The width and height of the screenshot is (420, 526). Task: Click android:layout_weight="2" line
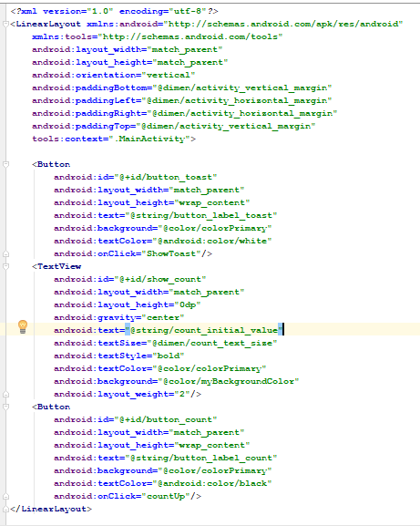128,394
